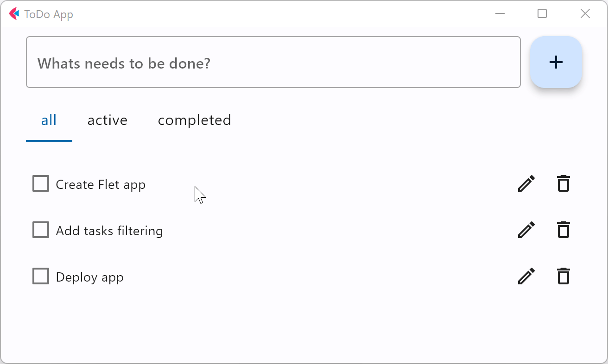Viewport: 608px width, 364px height.
Task: Focus the 'Whats needs to be done?' input field
Action: (x=273, y=62)
